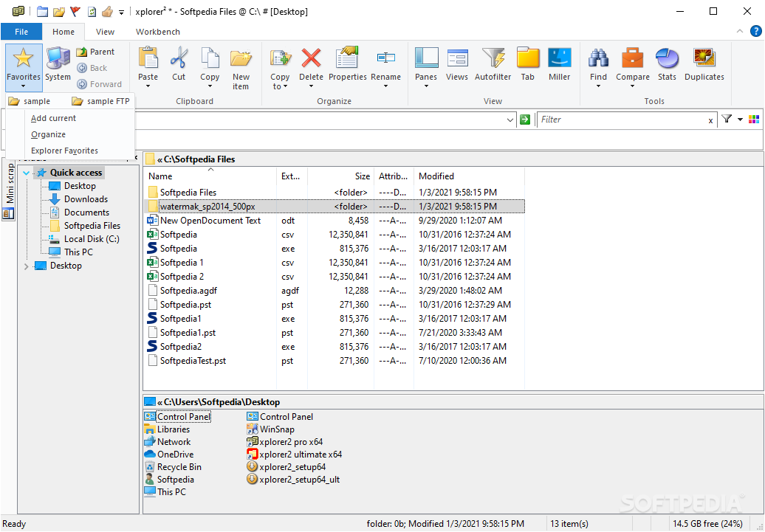This screenshot has width=765, height=532.
Task: Click the Copy to icon
Action: [x=280, y=58]
